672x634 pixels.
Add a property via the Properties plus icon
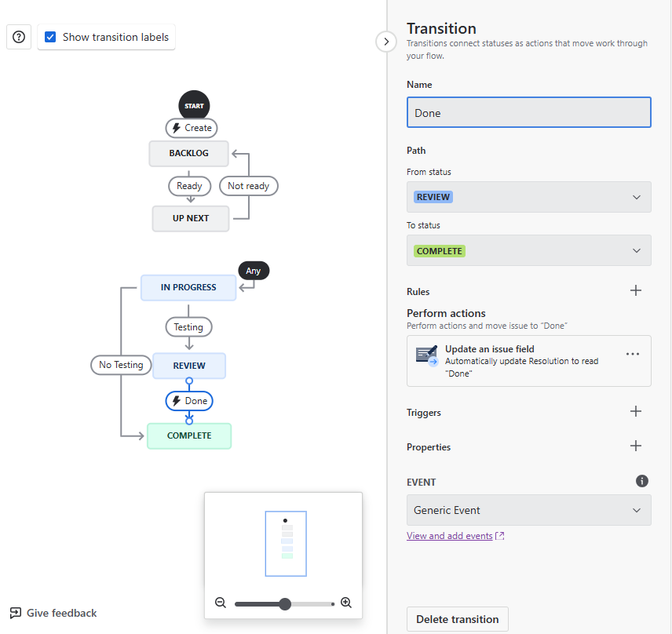pyautogui.click(x=636, y=446)
